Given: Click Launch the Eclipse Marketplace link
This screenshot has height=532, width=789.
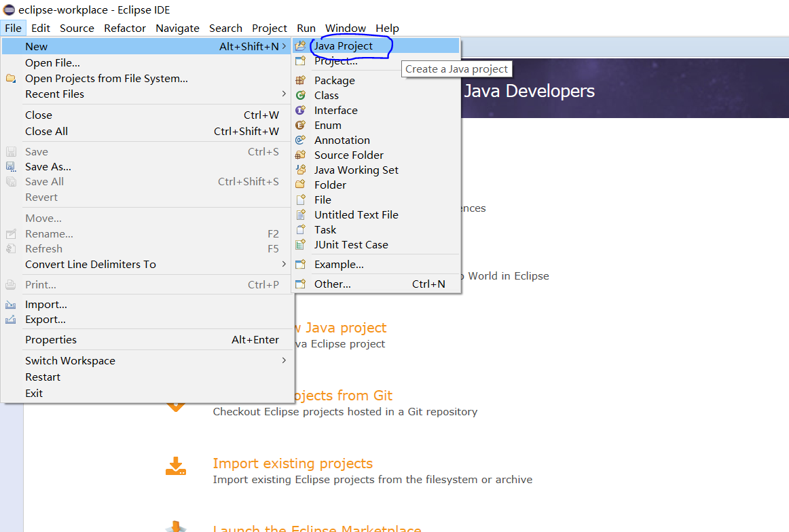Looking at the screenshot, I should (317, 527).
